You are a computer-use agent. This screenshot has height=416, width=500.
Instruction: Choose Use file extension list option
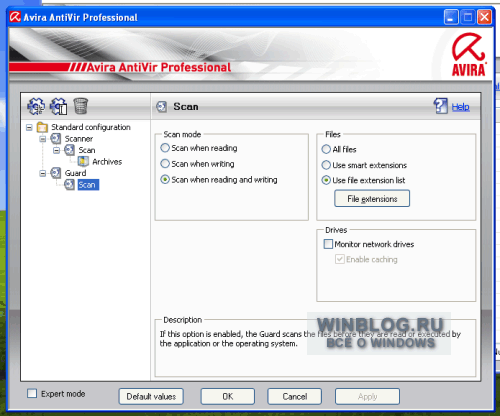click(326, 180)
